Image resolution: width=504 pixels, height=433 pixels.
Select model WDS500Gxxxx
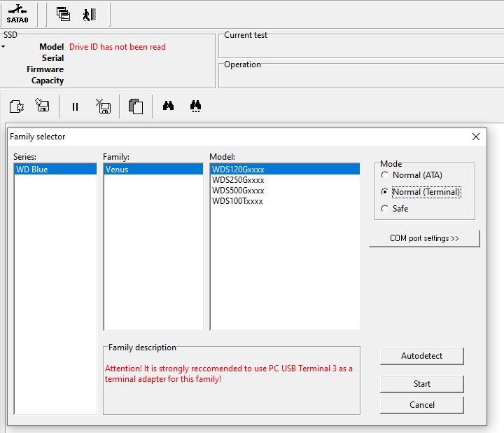tap(285, 191)
